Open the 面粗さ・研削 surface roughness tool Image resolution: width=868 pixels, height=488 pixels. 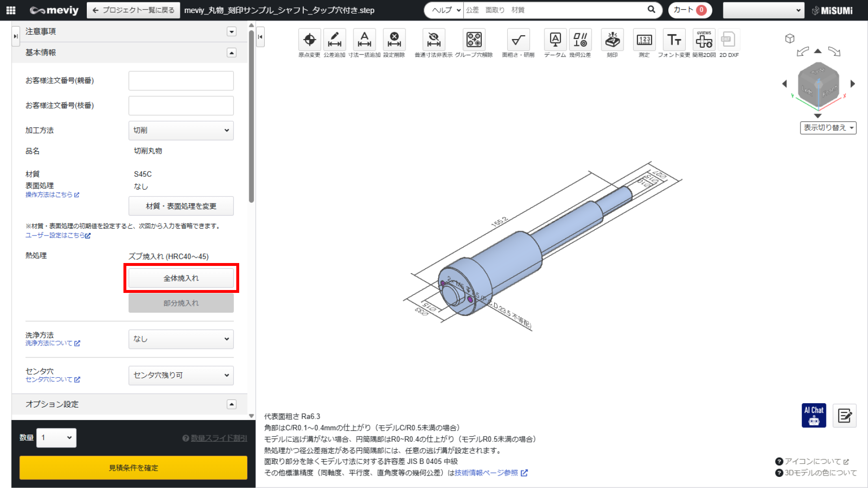pos(518,40)
